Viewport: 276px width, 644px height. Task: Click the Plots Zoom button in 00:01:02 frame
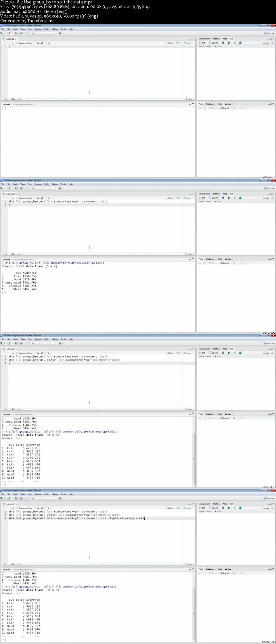pyautogui.click(x=213, y=263)
